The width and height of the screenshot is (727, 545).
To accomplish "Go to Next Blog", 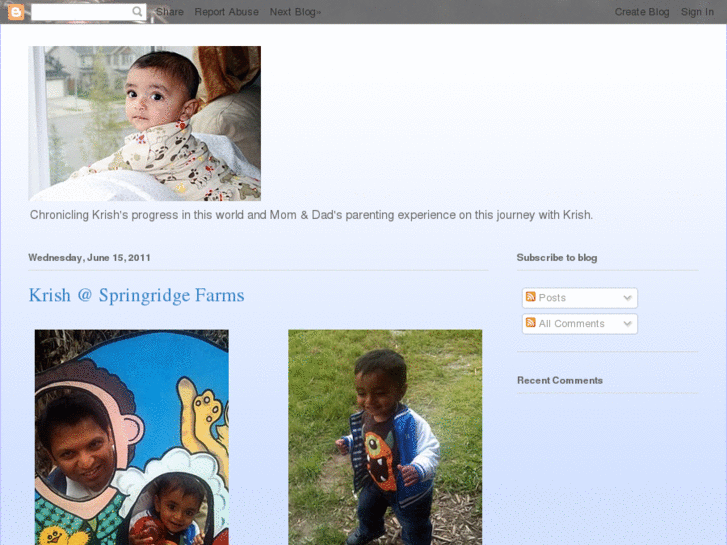I will (x=295, y=12).
